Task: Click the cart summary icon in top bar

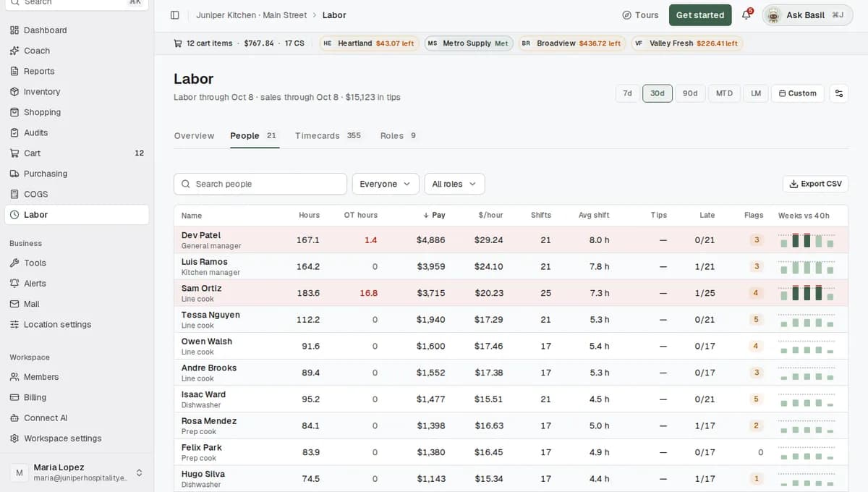Action: 178,43
